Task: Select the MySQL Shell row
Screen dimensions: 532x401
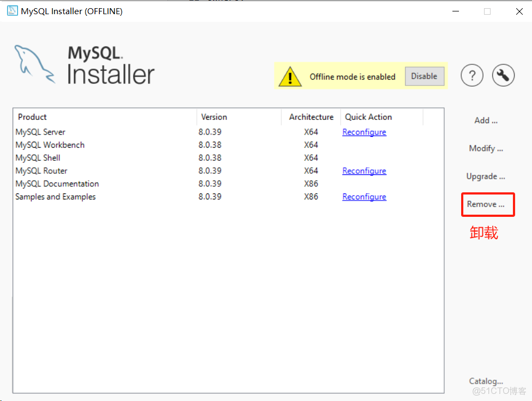Action: [38, 157]
